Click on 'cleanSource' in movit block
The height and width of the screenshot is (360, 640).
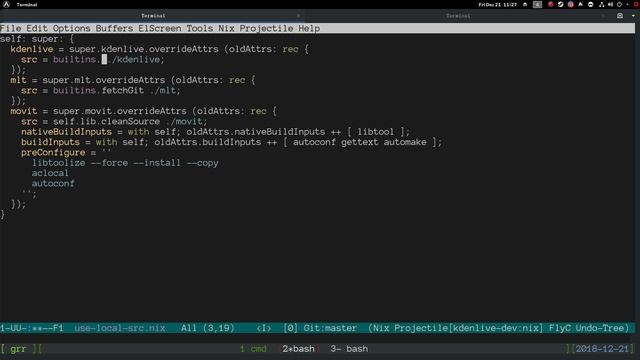point(130,121)
